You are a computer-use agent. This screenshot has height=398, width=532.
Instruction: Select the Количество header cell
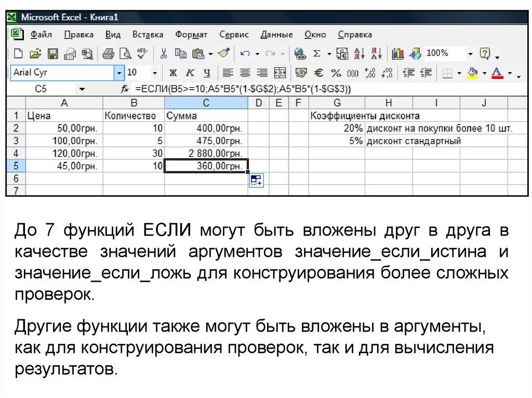tap(134, 116)
